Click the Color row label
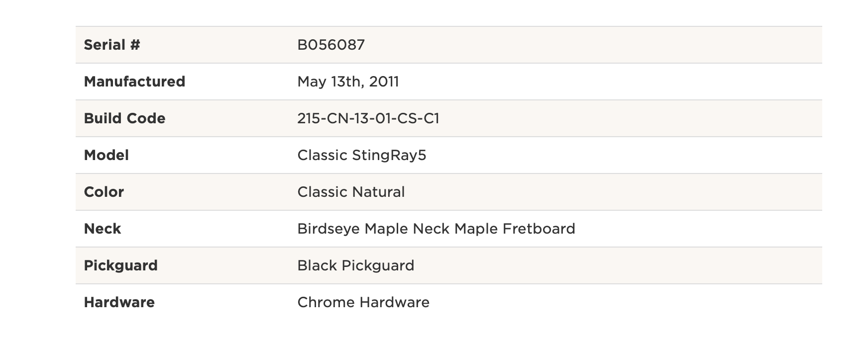Image resolution: width=868 pixels, height=338 pixels. tap(104, 192)
